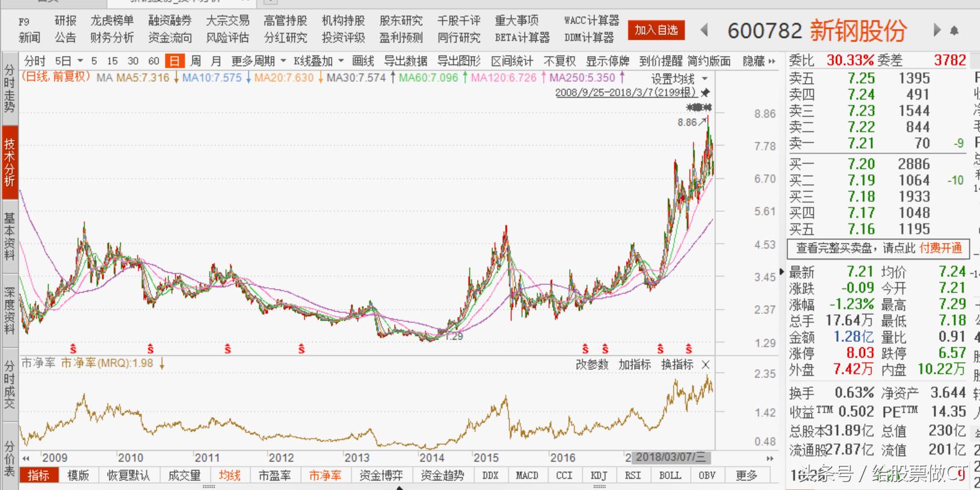Open the K线叠加 dropdown
The image size is (980, 490).
(x=319, y=61)
